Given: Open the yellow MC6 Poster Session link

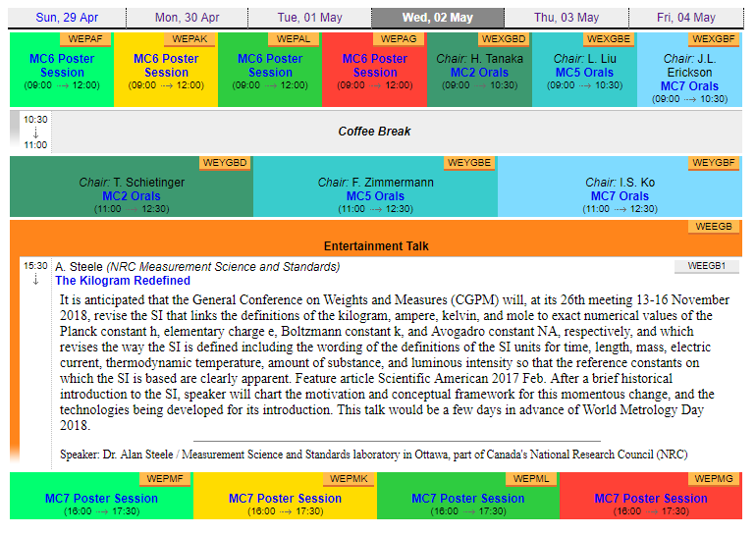Looking at the screenshot, I should point(166,66).
